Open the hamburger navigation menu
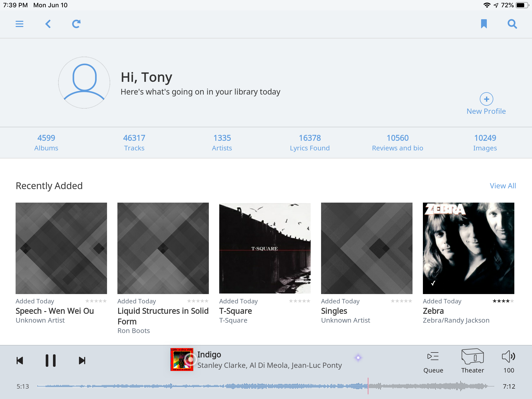This screenshot has height=399, width=532. (x=19, y=24)
